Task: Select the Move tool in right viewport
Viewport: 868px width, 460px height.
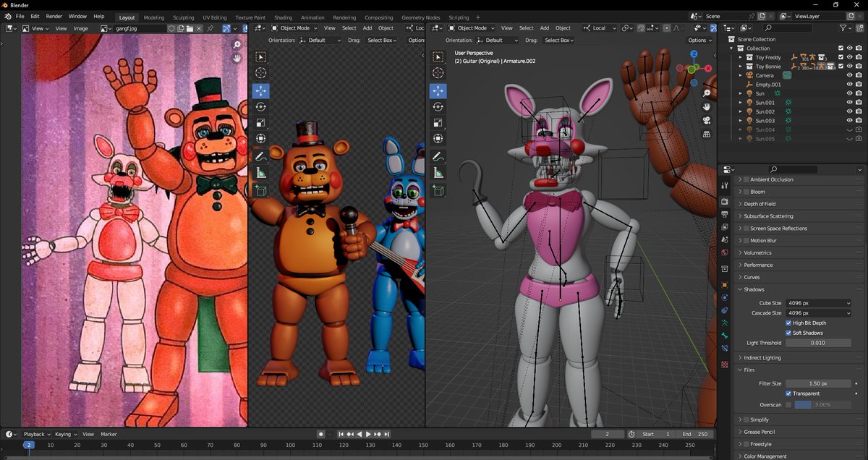Action: pyautogui.click(x=438, y=90)
